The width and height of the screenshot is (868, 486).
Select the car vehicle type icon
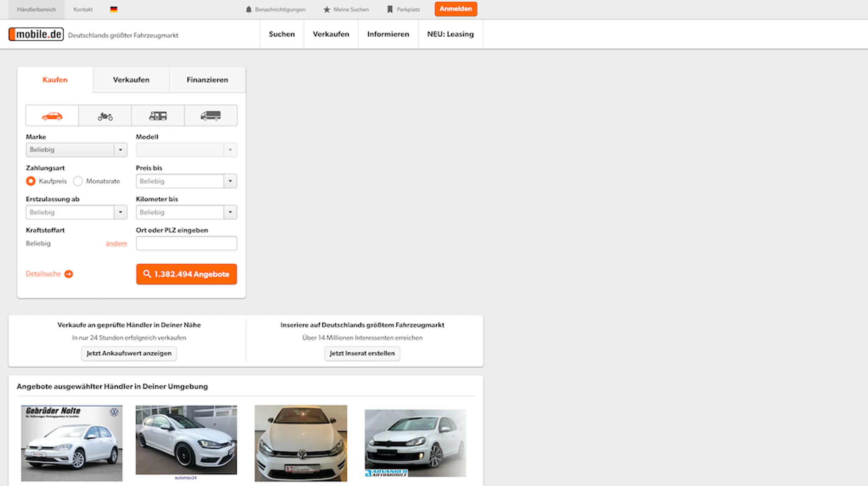(x=52, y=116)
